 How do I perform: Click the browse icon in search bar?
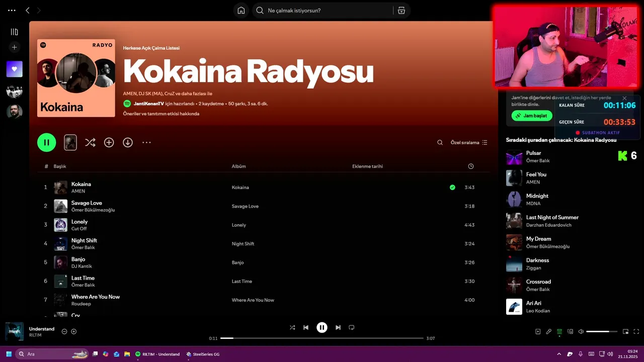pos(401,11)
